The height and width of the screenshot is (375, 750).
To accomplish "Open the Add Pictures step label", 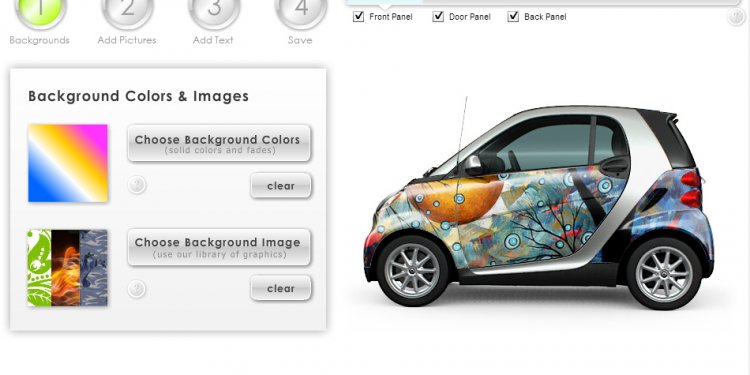I will point(127,40).
